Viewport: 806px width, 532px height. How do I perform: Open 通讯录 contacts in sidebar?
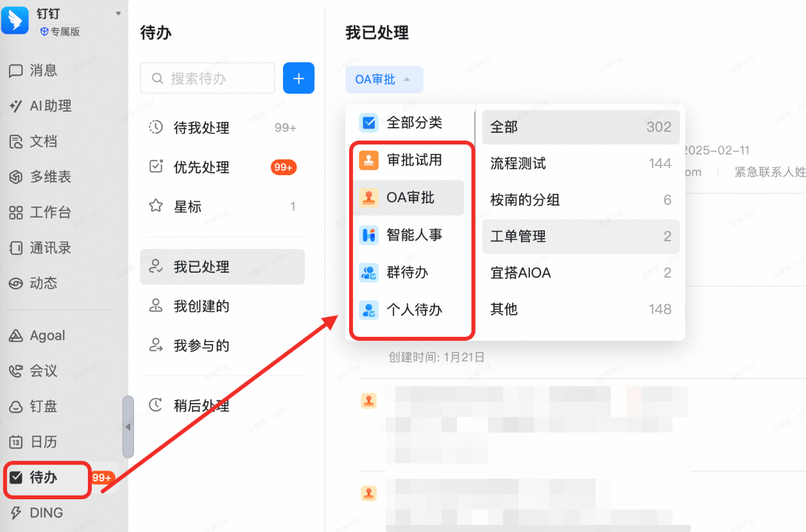click(x=40, y=248)
